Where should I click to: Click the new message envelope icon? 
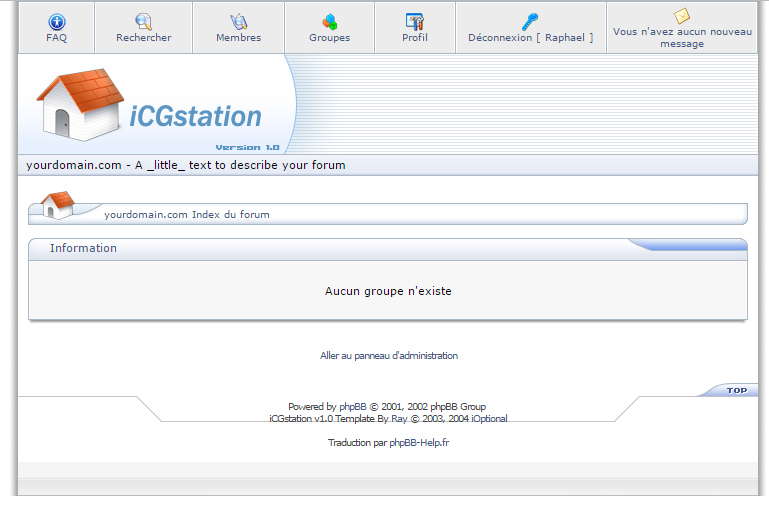click(682, 16)
